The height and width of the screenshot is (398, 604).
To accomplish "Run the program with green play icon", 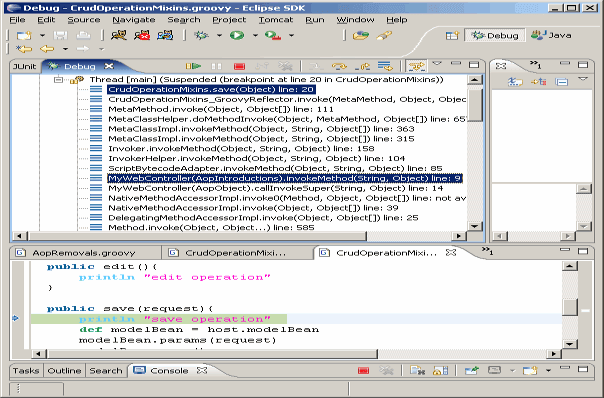I will click(x=237, y=35).
